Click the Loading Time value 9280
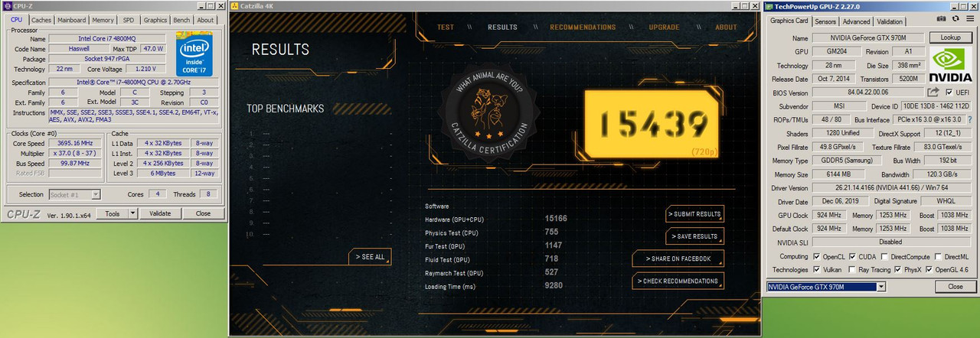980x338 pixels. (x=554, y=286)
